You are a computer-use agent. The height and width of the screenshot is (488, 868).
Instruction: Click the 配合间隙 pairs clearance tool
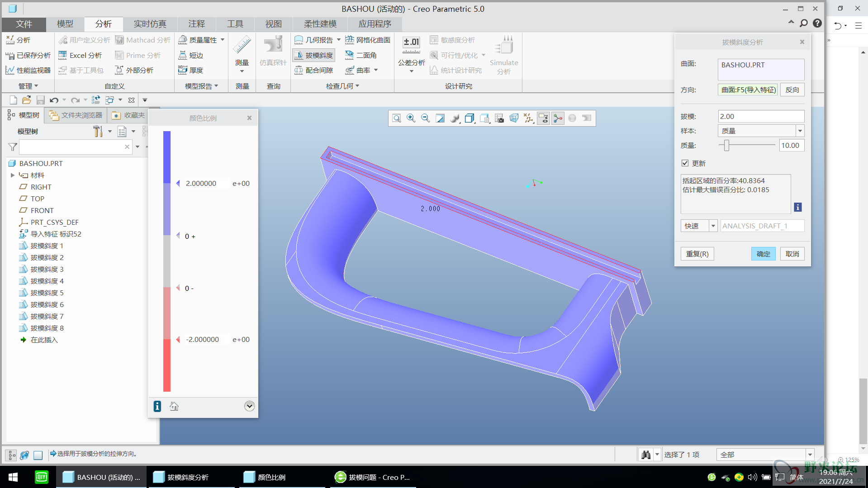click(x=313, y=70)
